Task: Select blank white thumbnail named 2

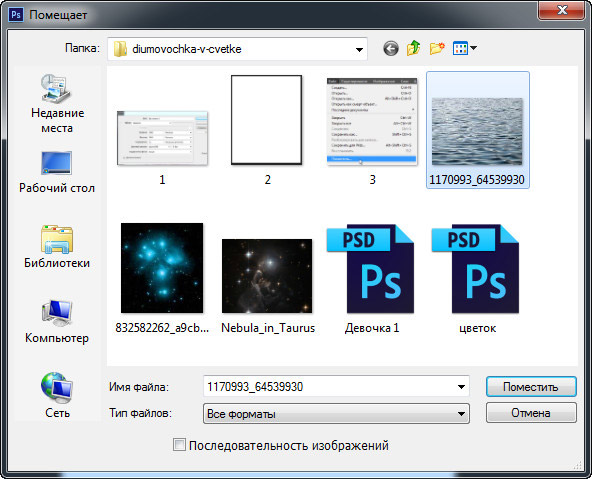Action: click(x=267, y=120)
